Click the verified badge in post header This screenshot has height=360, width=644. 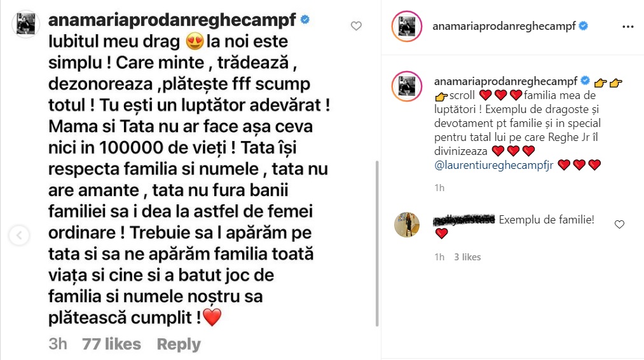click(583, 27)
